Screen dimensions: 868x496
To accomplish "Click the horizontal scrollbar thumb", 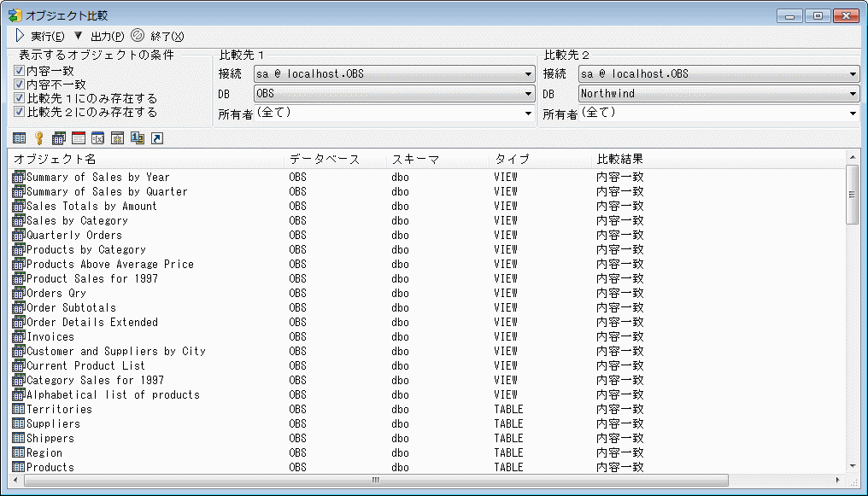I will 375,481.
